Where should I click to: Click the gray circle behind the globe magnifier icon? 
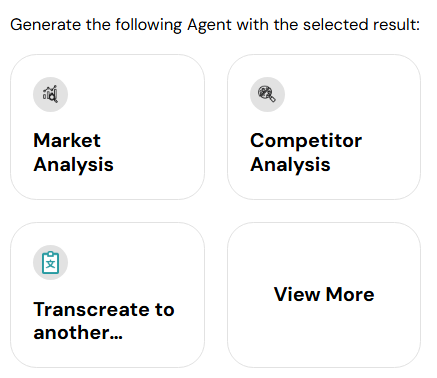pyautogui.click(x=267, y=94)
